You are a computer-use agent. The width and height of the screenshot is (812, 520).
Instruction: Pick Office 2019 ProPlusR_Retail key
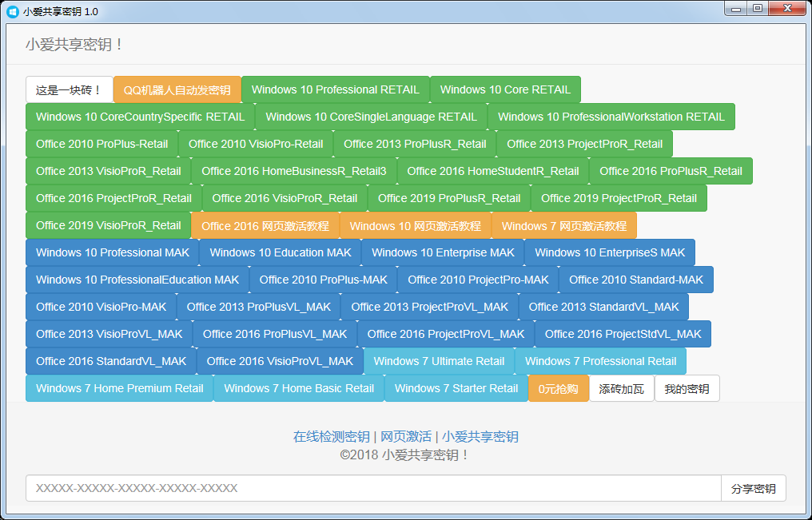point(449,198)
